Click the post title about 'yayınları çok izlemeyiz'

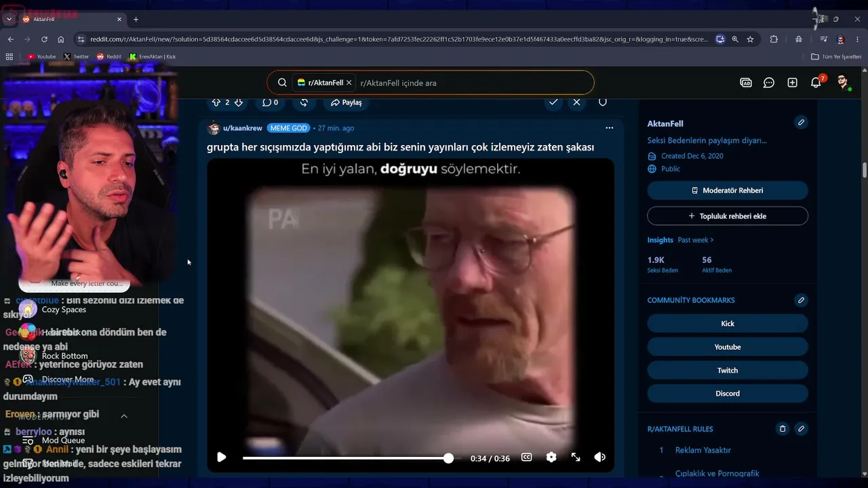400,147
